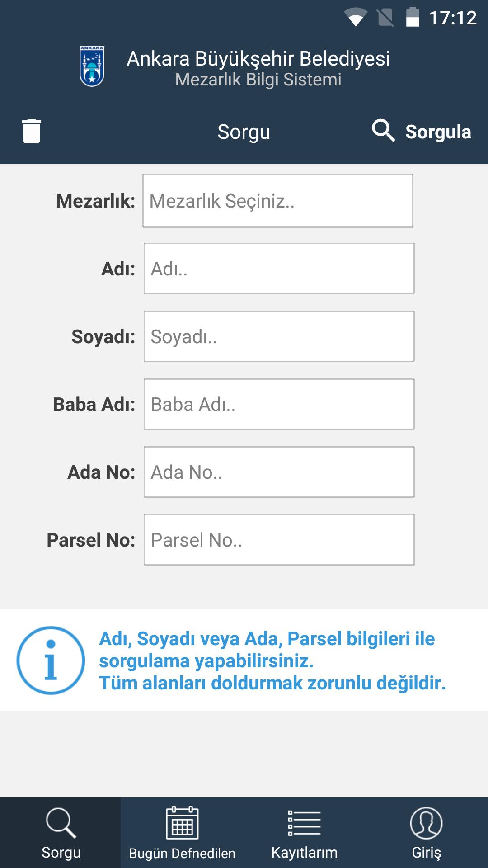Click into the Parsel No field
This screenshot has height=868, width=488.
tap(279, 540)
